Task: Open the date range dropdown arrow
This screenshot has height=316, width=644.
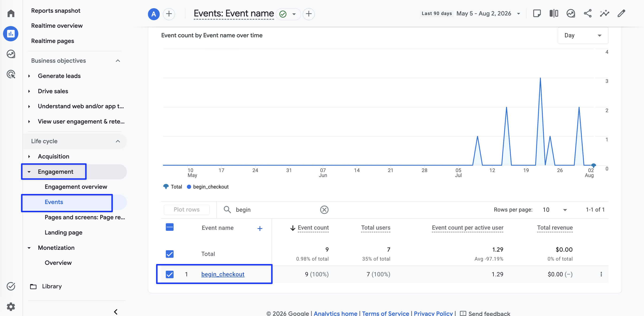Action: (519, 14)
